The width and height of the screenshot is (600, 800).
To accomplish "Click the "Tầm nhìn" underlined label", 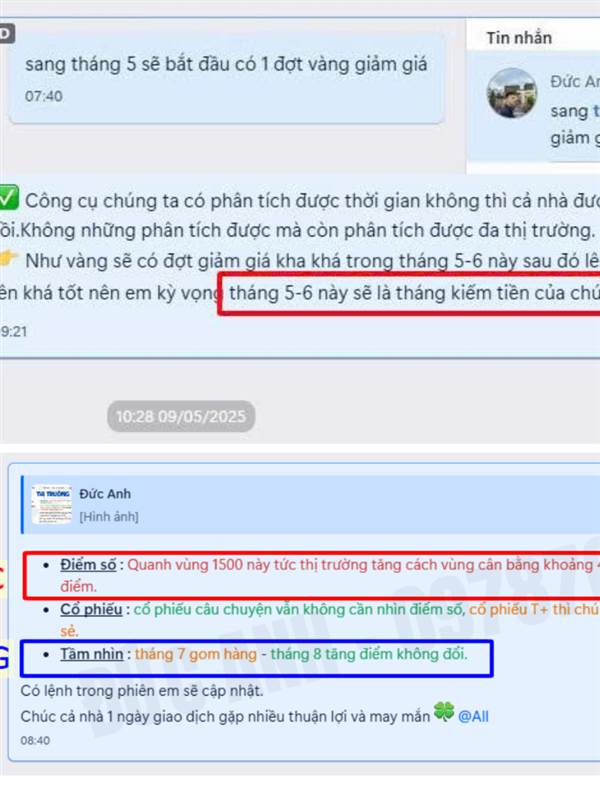I will pyautogui.click(x=92, y=654).
